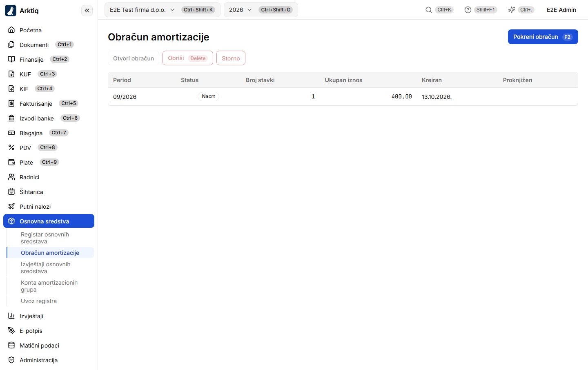588x370 pixels.
Task: Click the Šihtarica calendar icon
Action: coord(11,192)
